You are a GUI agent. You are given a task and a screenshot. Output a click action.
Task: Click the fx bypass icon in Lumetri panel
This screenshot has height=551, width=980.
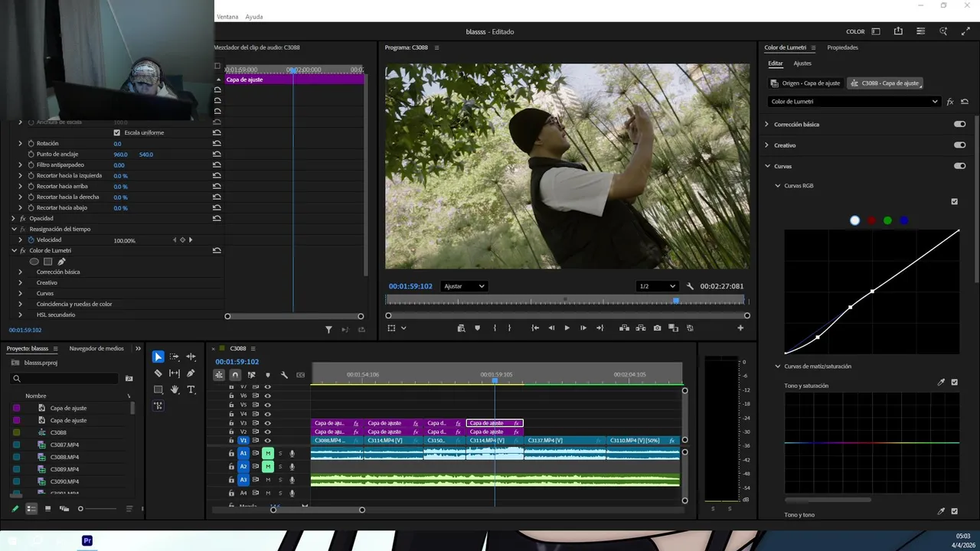[950, 102]
